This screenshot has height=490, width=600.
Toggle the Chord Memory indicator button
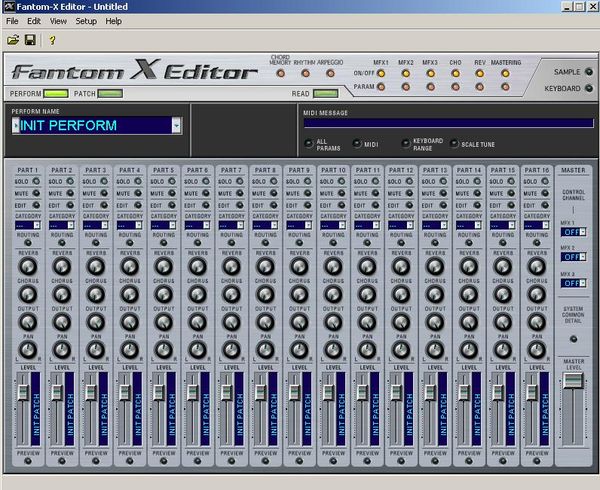(x=281, y=73)
